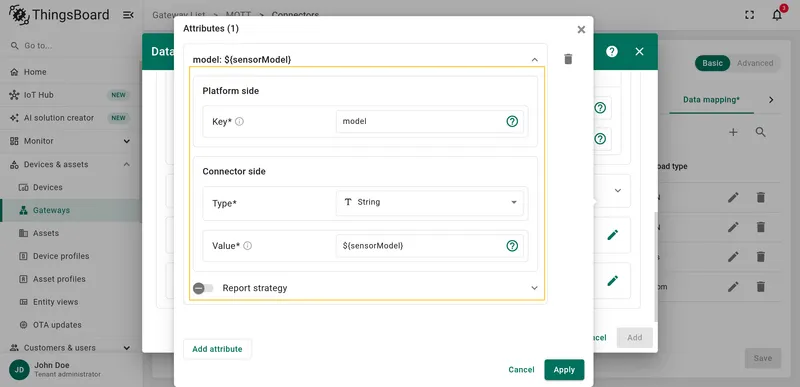Click the Add attribute button
This screenshot has width=800, height=387.
pos(217,349)
